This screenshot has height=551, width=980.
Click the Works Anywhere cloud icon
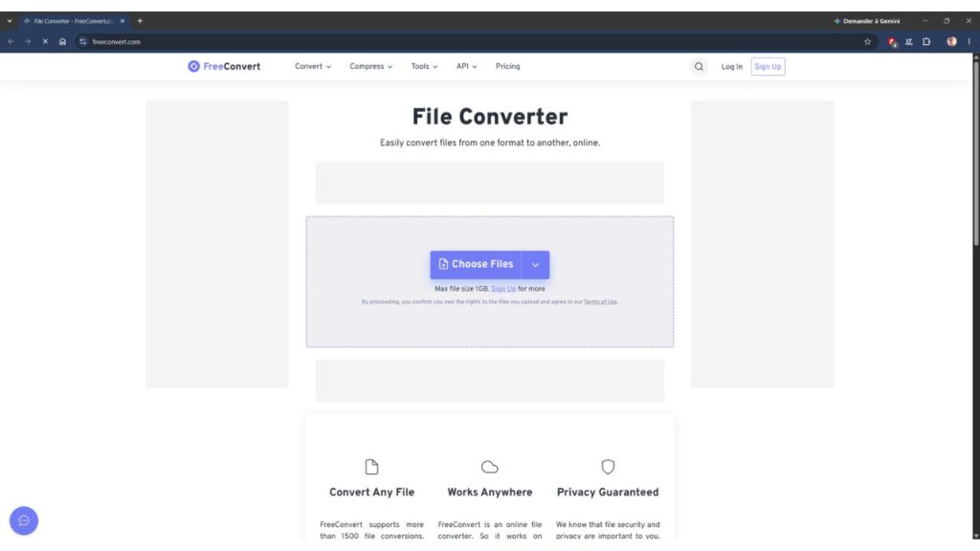point(489,467)
